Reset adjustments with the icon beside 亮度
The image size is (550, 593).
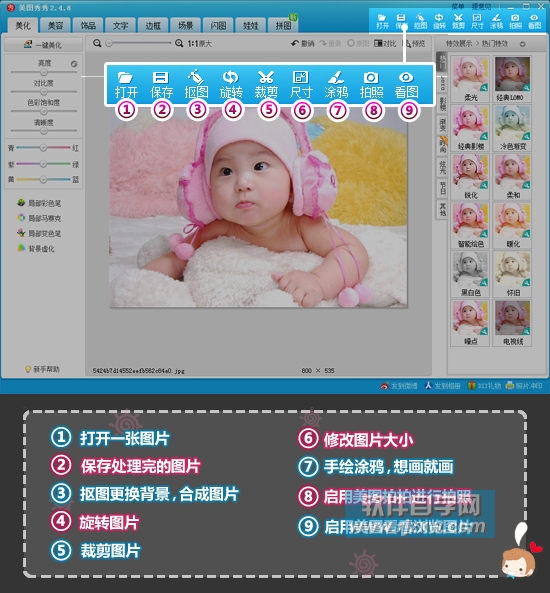tap(74, 64)
